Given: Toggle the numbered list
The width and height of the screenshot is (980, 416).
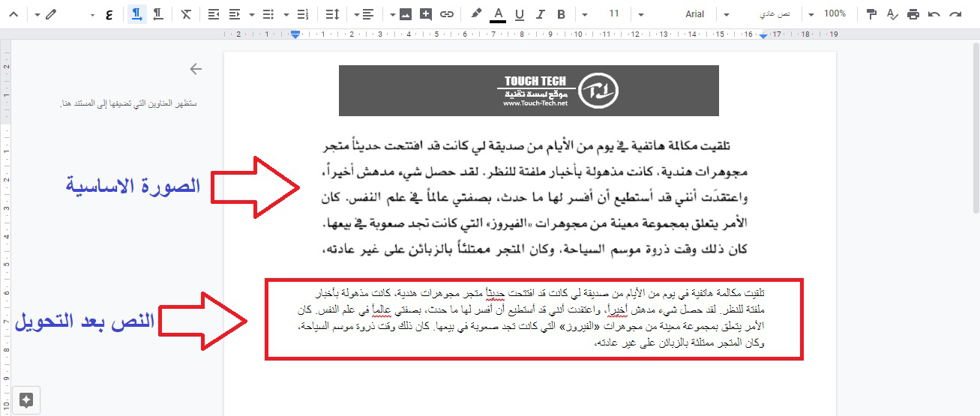Looking at the screenshot, I should (303, 14).
